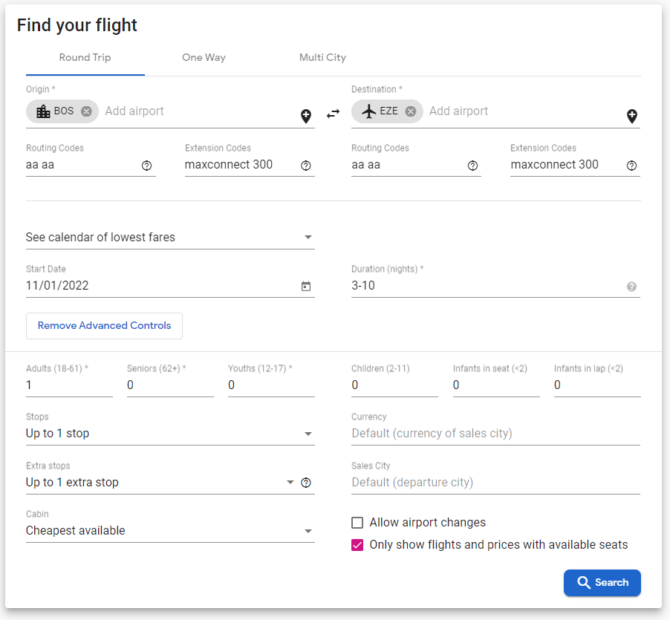Click the Adults count input field

[x=68, y=385]
